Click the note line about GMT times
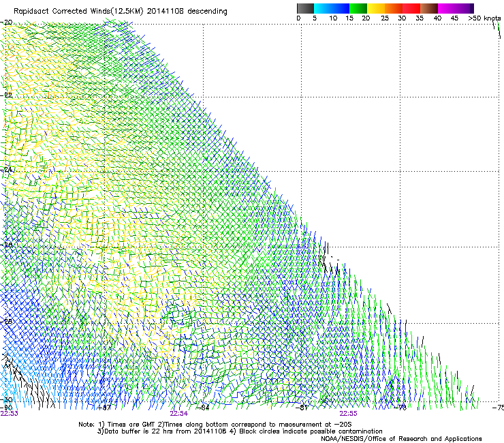 coord(215,425)
